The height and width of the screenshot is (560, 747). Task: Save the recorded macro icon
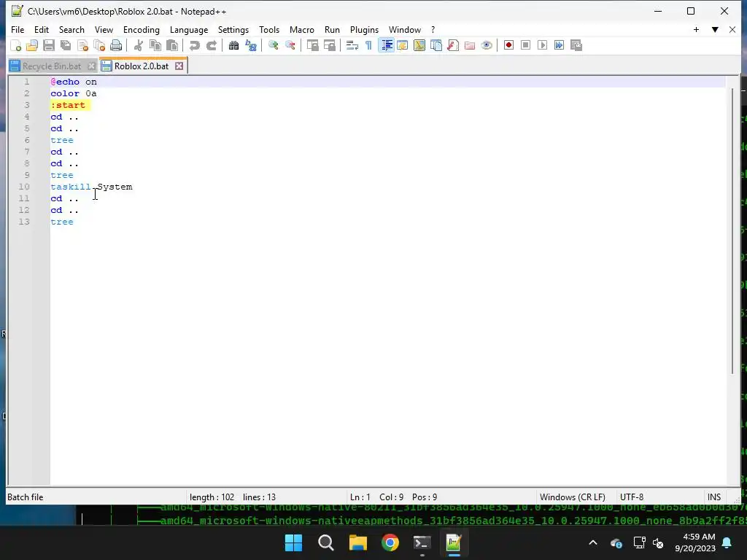[576, 45]
